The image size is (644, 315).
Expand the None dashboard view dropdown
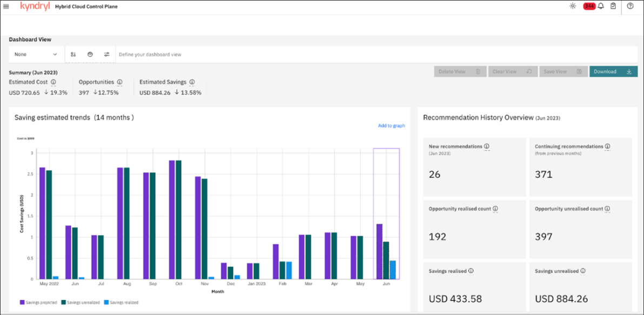pyautogui.click(x=36, y=54)
